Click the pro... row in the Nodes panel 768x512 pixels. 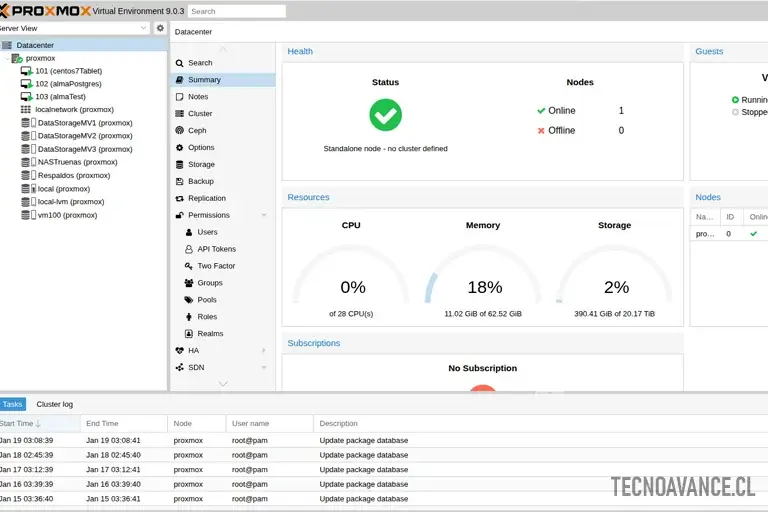tap(729, 234)
